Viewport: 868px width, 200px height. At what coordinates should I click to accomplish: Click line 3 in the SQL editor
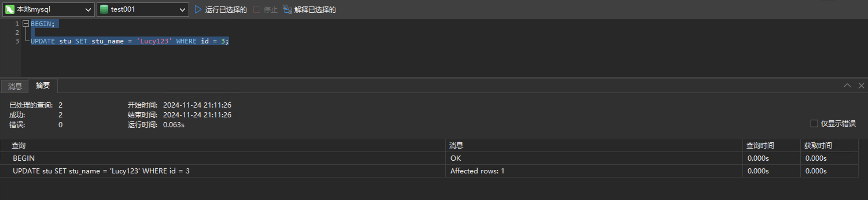(x=130, y=41)
